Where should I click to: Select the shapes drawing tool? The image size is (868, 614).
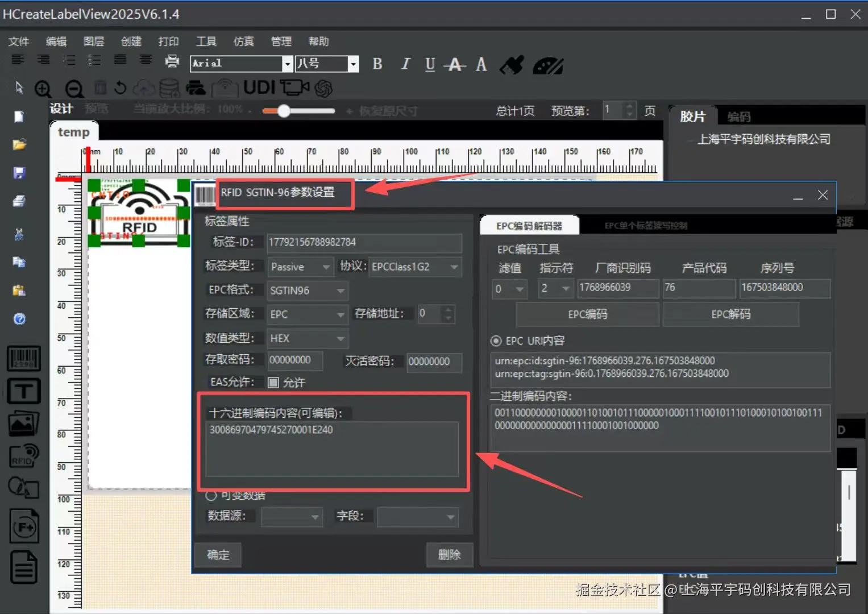pos(23,488)
